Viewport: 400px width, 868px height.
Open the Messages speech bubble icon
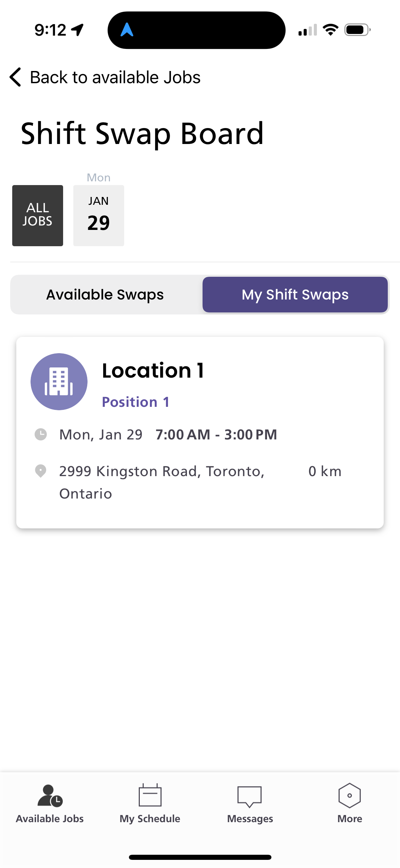(x=250, y=796)
